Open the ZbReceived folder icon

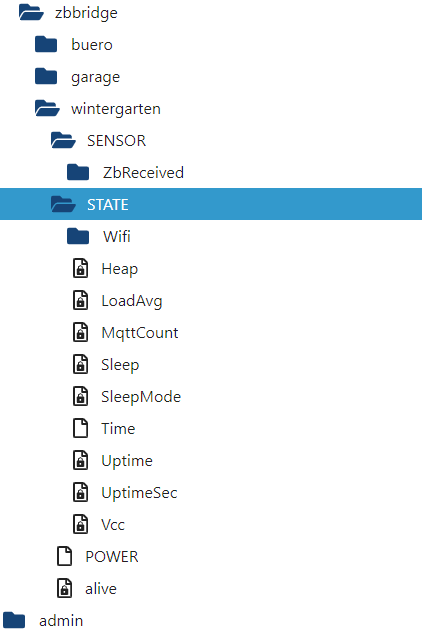(78, 172)
